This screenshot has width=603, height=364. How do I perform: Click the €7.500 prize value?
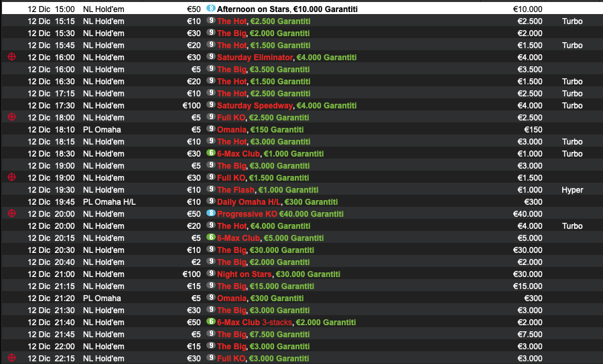(530, 335)
